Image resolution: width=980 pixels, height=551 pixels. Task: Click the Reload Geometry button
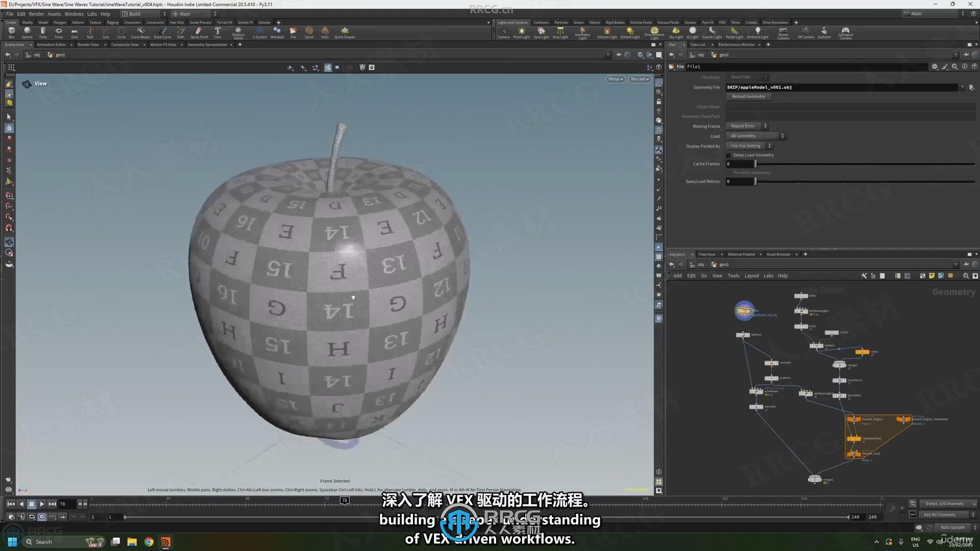[748, 96]
